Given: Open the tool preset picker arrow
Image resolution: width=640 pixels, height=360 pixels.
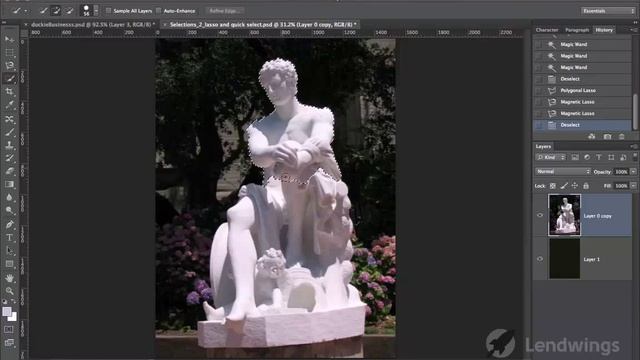Looking at the screenshot, I should click(x=26, y=11).
